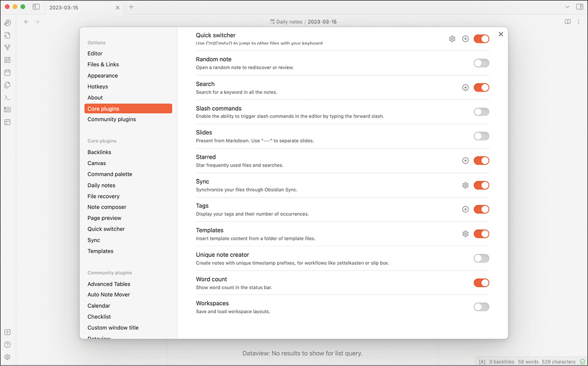Select Community plugins in Options
The height and width of the screenshot is (366, 588).
111,119
